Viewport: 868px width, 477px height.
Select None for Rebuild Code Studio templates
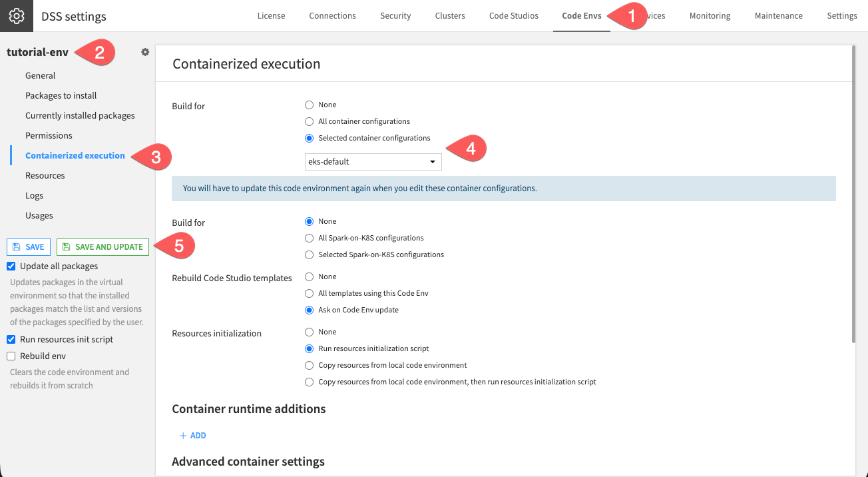click(x=309, y=276)
